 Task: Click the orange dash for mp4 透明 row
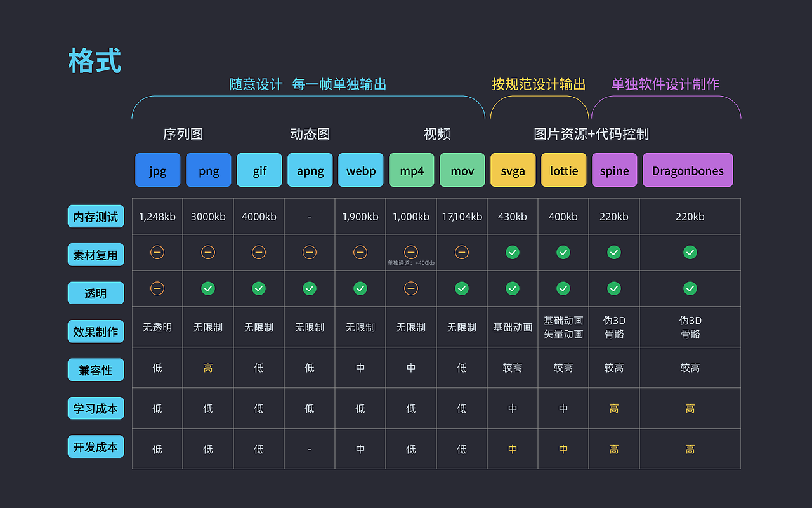pyautogui.click(x=410, y=288)
